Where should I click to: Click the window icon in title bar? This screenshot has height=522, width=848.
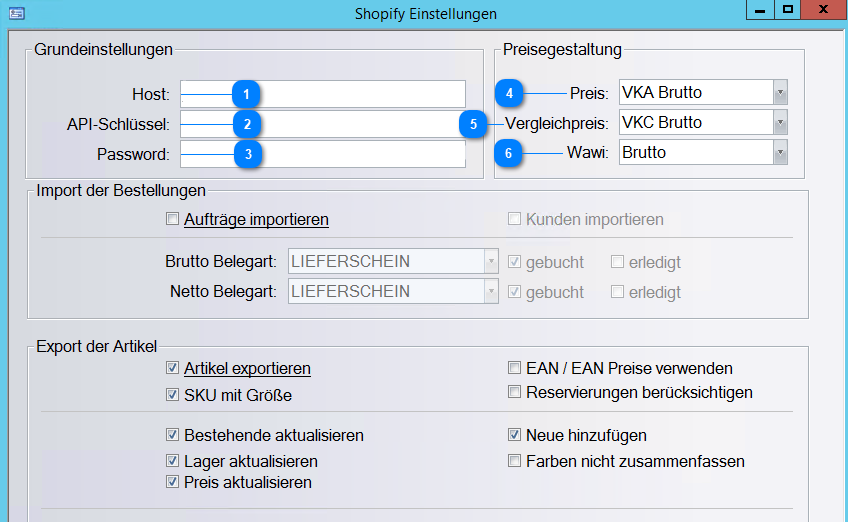click(17, 13)
